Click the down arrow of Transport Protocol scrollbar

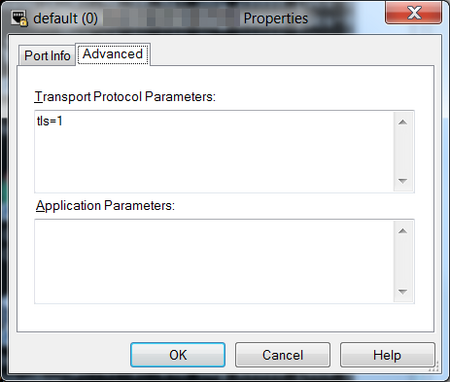pyautogui.click(x=403, y=181)
